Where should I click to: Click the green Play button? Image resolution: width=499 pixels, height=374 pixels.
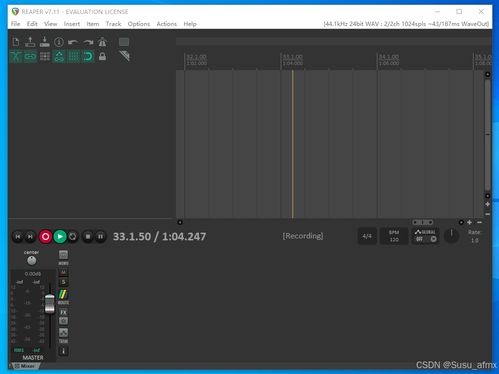[x=60, y=237]
